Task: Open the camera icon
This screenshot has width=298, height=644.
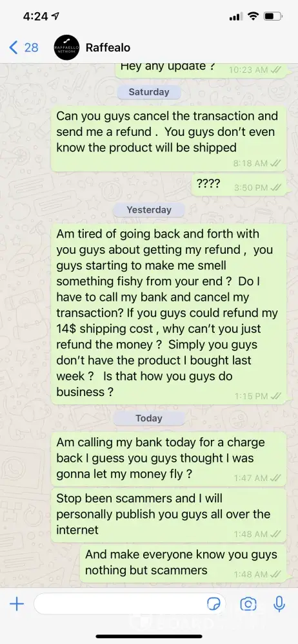Action: (248, 604)
